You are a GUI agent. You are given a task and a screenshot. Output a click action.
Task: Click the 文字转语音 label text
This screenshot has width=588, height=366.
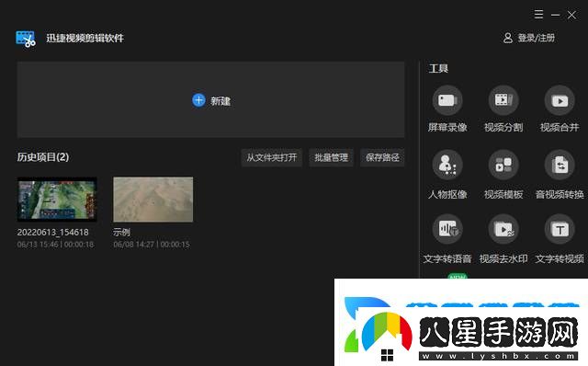[x=447, y=258]
